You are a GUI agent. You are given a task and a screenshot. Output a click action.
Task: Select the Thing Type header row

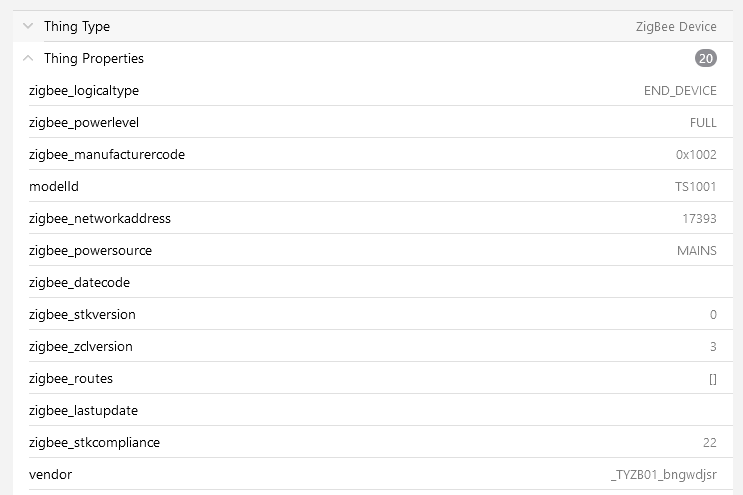(x=371, y=26)
